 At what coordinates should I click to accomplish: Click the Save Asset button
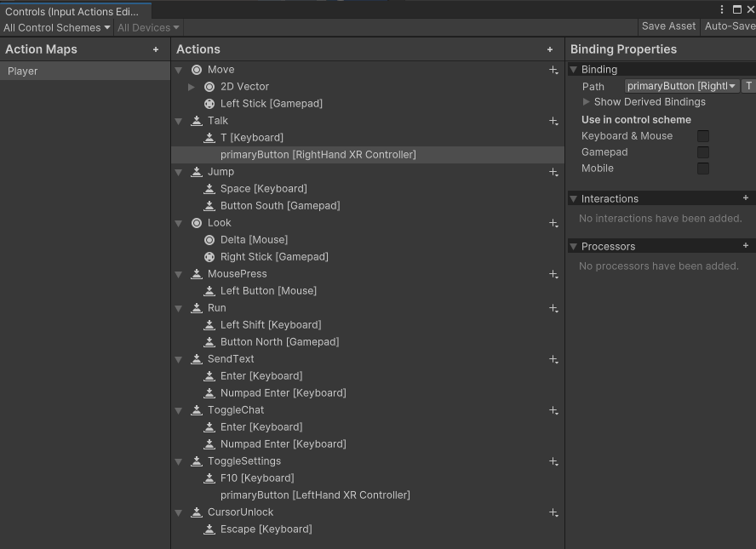pyautogui.click(x=668, y=26)
